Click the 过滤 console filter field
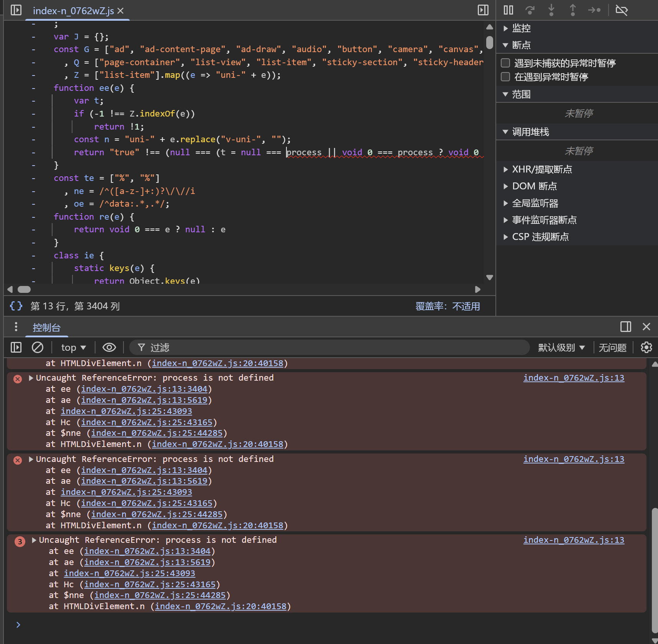This screenshot has width=658, height=644. click(330, 347)
